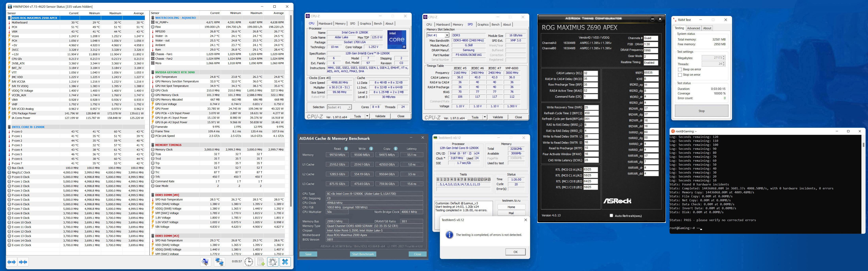Open Bench tab in left CPU-Z
Viewport: 868px width, 271px height.
click(x=378, y=24)
